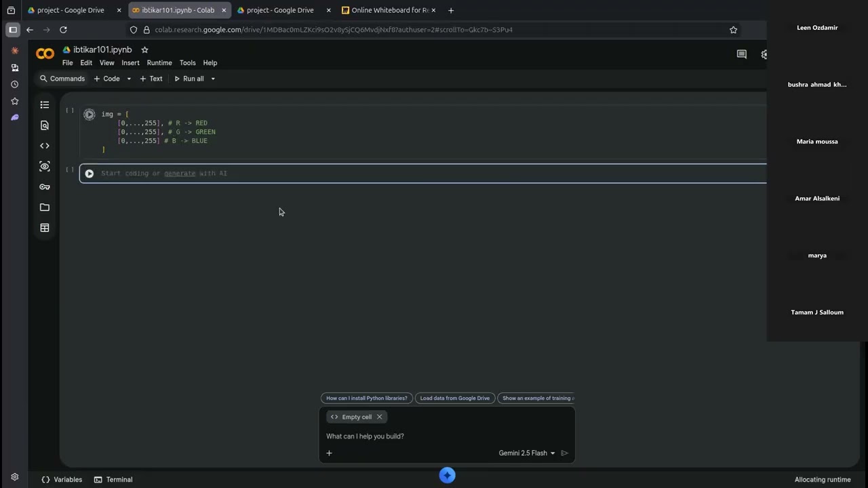
Task: Open the Tools menu
Action: [188, 63]
